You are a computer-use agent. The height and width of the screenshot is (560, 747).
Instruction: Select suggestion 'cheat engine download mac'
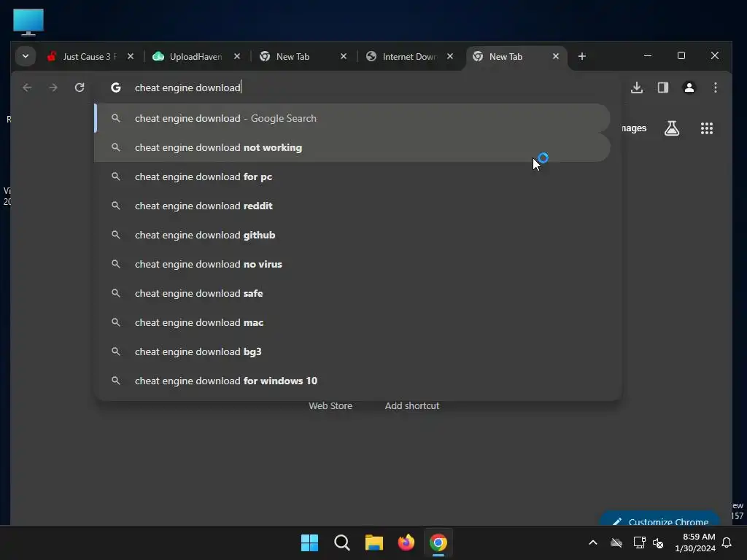pos(352,322)
